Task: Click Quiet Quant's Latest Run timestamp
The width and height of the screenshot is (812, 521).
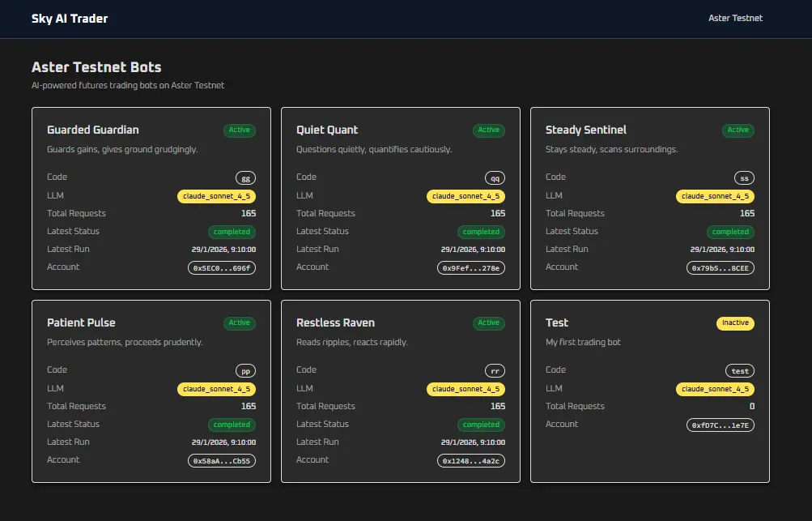Action: pos(473,250)
